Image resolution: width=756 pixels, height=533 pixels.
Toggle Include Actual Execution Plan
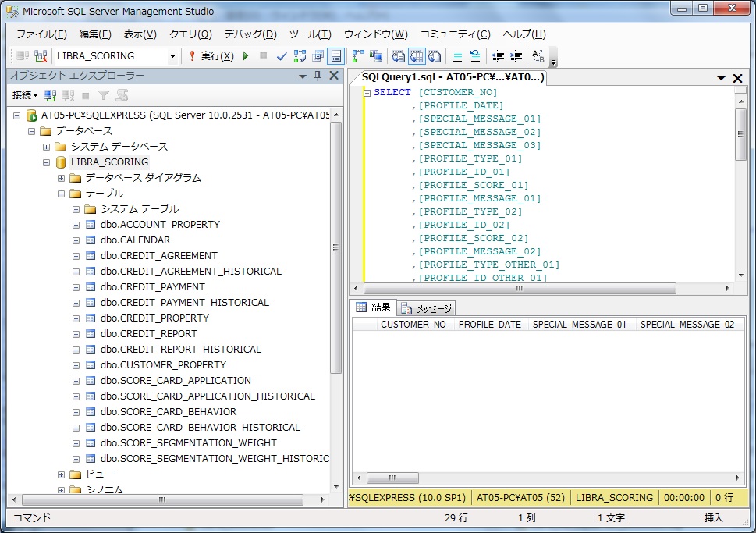coord(358,56)
